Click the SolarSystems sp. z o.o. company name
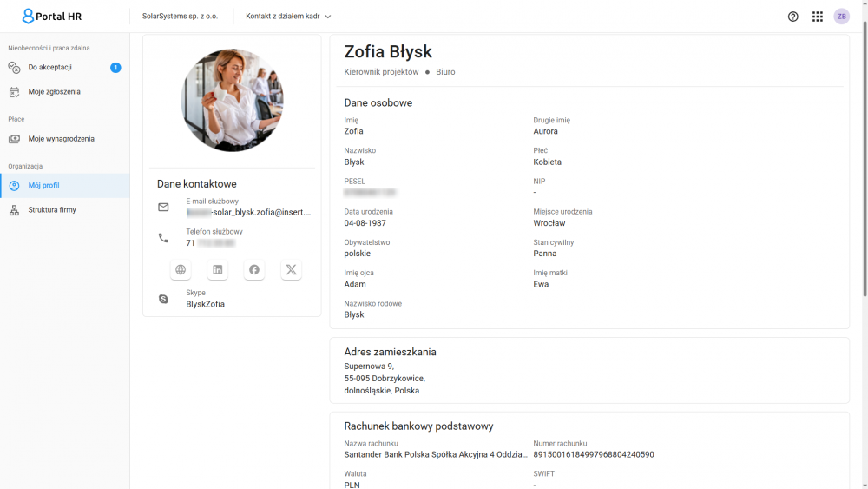Image resolution: width=868 pixels, height=489 pixels. 180,17
